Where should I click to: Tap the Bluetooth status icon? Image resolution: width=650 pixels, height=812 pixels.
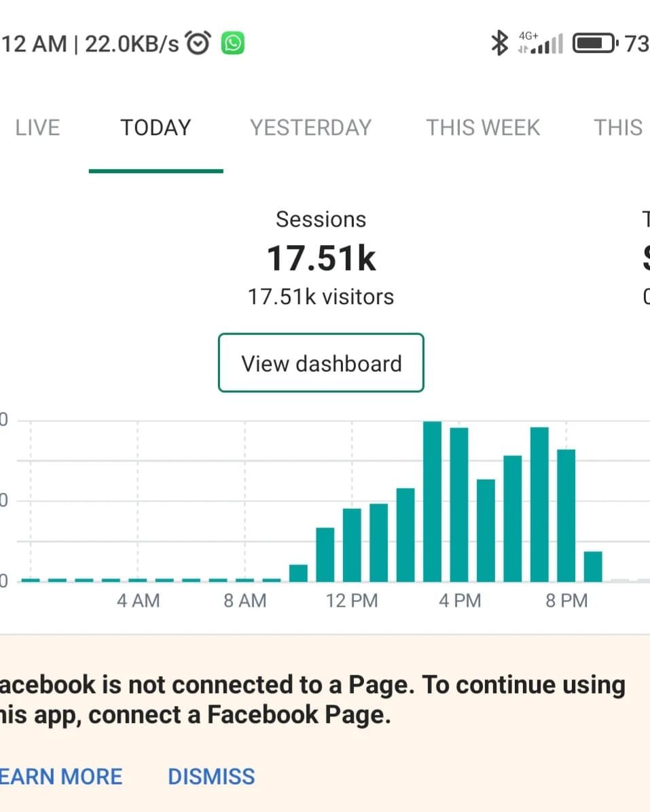(500, 44)
